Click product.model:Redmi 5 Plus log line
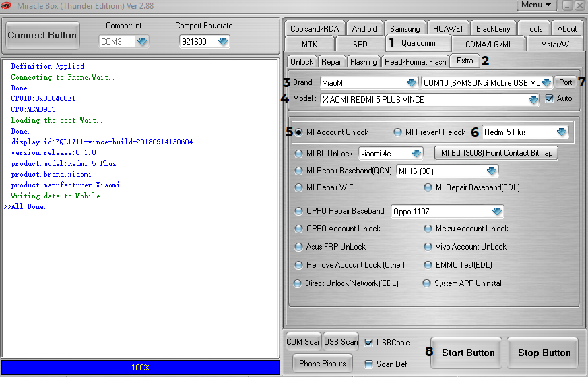This screenshot has width=588, height=377. point(64,163)
